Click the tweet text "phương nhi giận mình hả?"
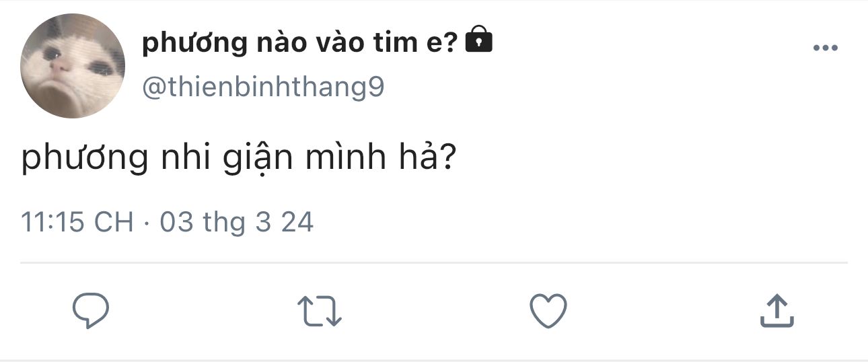This screenshot has height=362, width=868. [236, 159]
